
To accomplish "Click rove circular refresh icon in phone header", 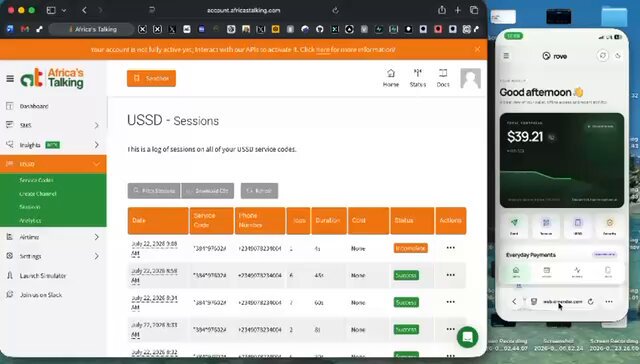I will point(603,55).
